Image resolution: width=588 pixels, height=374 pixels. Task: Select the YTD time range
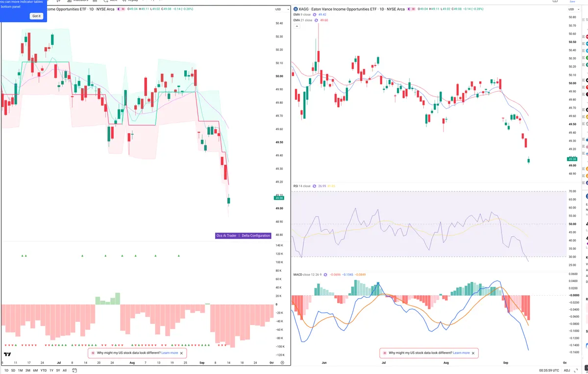pyautogui.click(x=44, y=371)
